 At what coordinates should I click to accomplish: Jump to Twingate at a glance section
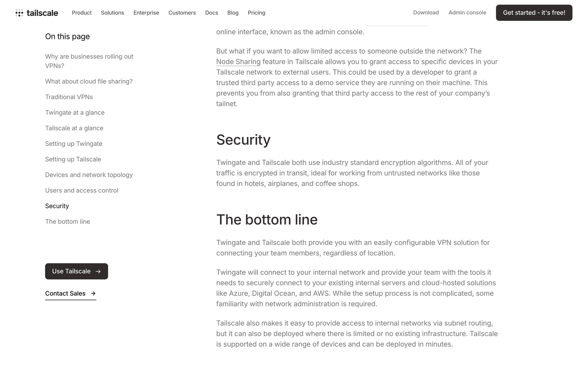[x=75, y=113]
